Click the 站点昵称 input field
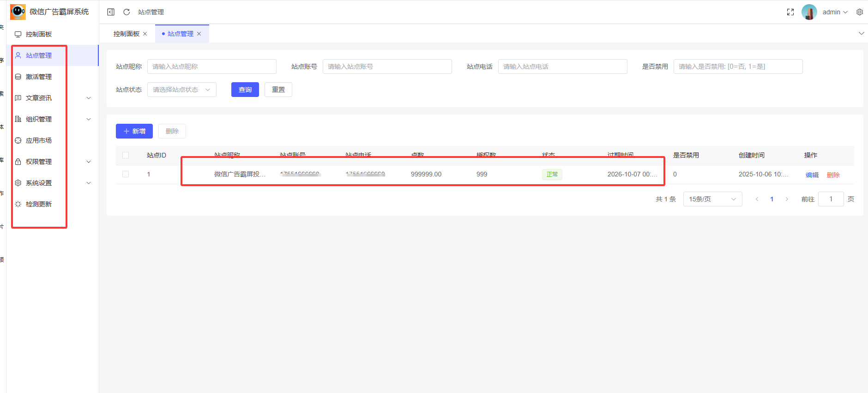Viewport: 868px width, 393px height. click(211, 67)
